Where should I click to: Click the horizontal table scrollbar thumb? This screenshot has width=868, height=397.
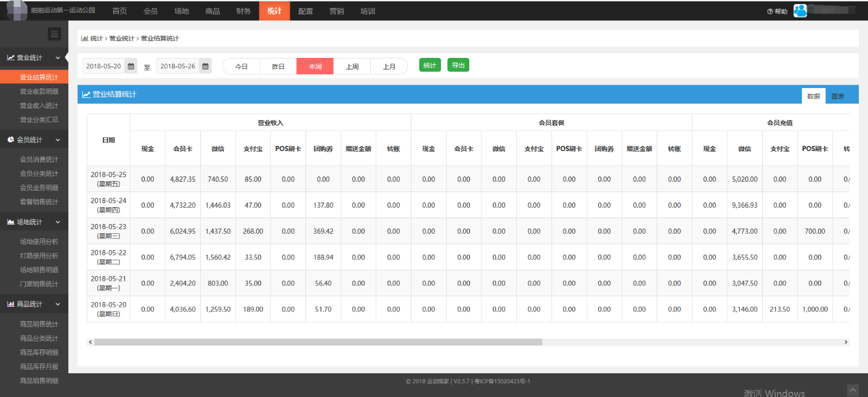[318, 342]
